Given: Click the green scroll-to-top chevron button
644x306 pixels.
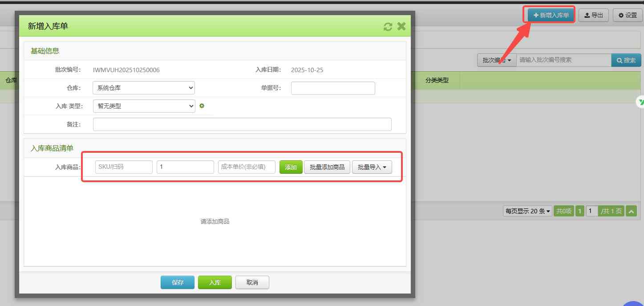Looking at the screenshot, I should point(631,211).
